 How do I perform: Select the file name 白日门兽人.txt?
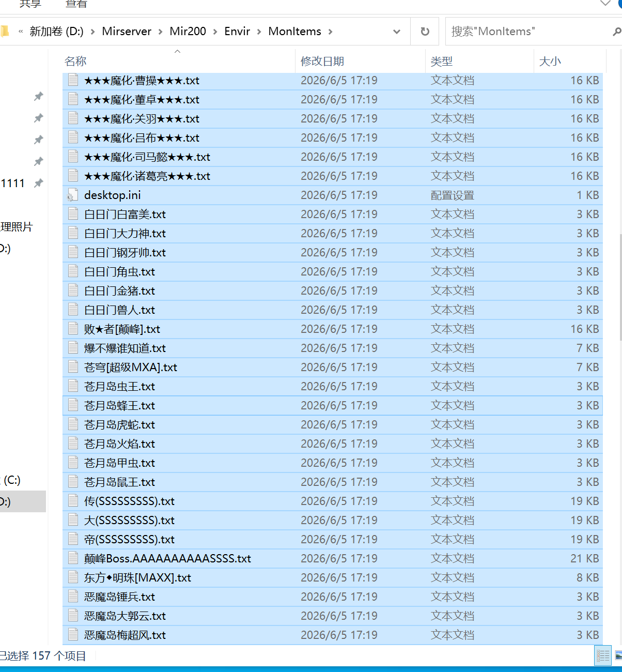coord(119,310)
